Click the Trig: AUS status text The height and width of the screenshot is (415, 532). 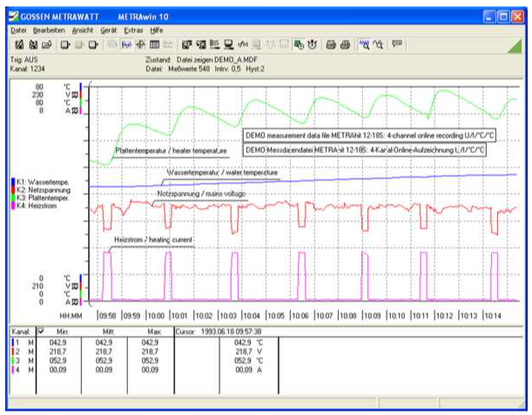(24, 60)
